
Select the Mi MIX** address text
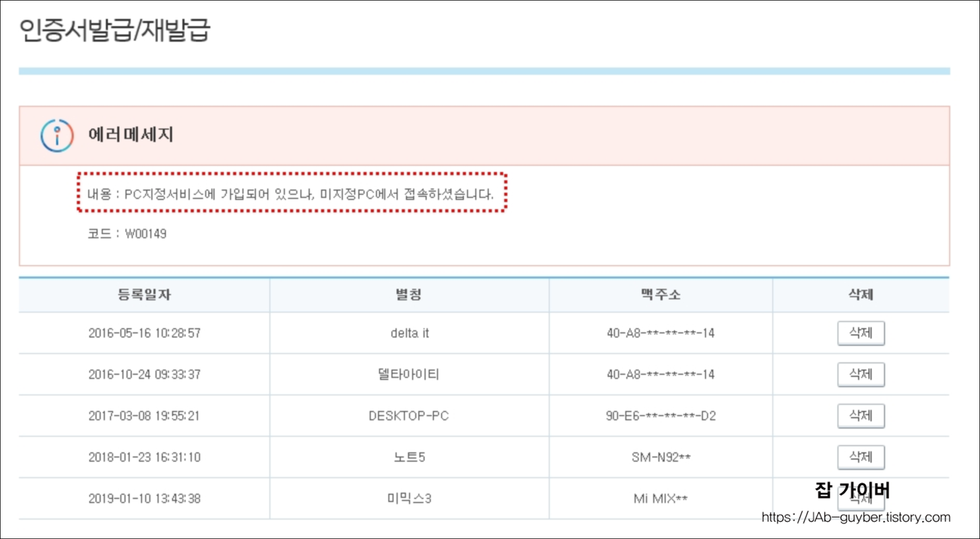click(660, 497)
